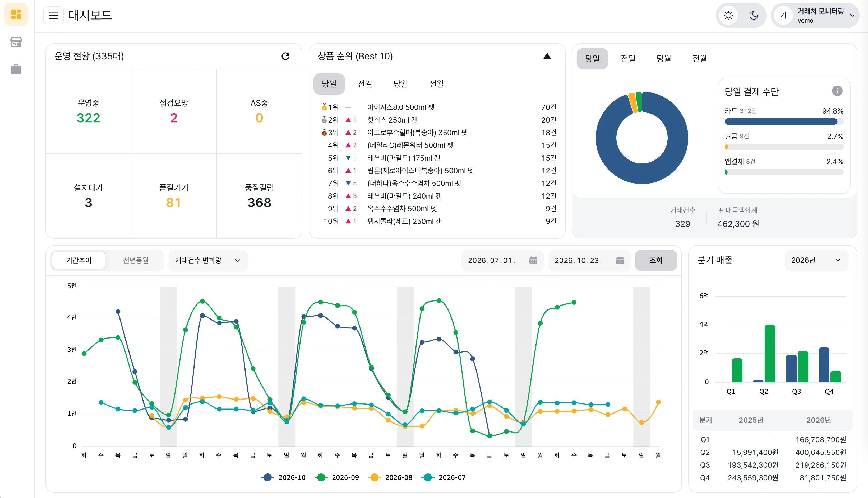The image size is (868, 498).
Task: Click the 거 avatar circle
Action: click(x=783, y=15)
